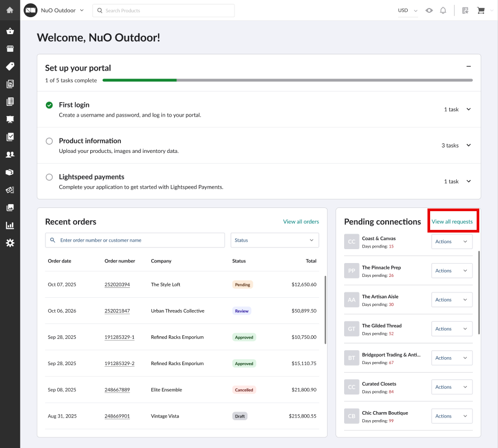The width and height of the screenshot is (498, 448).
Task: Expand the Product information tasks chevron
Action: 469,145
